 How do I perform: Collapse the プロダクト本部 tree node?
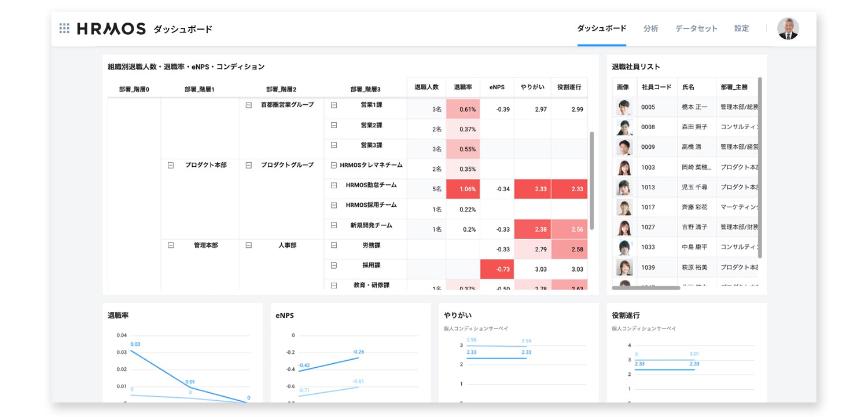pyautogui.click(x=170, y=165)
